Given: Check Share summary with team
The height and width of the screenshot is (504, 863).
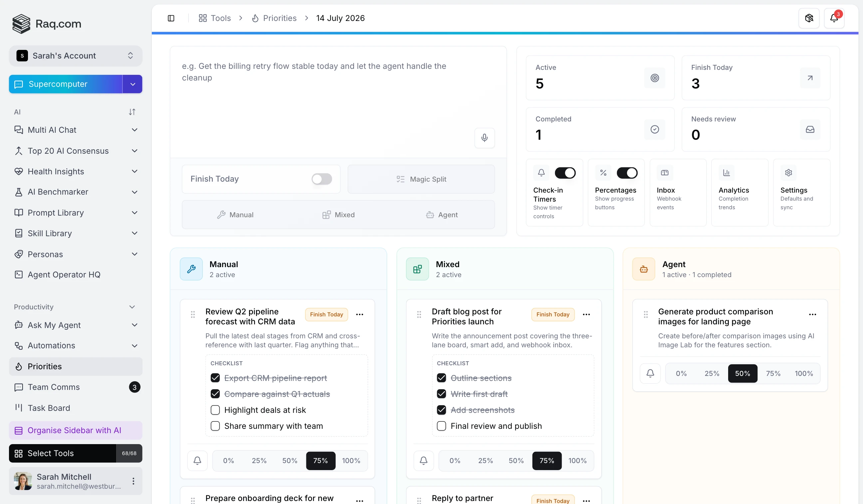Looking at the screenshot, I should pyautogui.click(x=215, y=426).
